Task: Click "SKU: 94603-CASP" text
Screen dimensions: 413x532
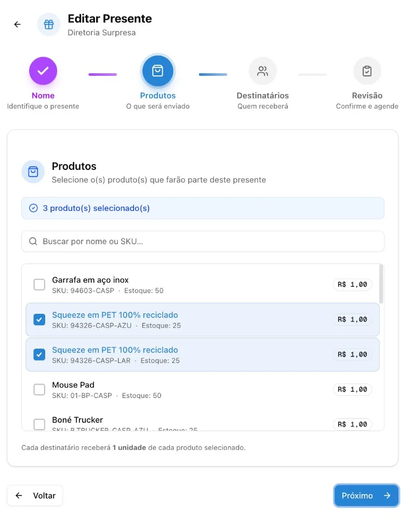Action: click(83, 291)
